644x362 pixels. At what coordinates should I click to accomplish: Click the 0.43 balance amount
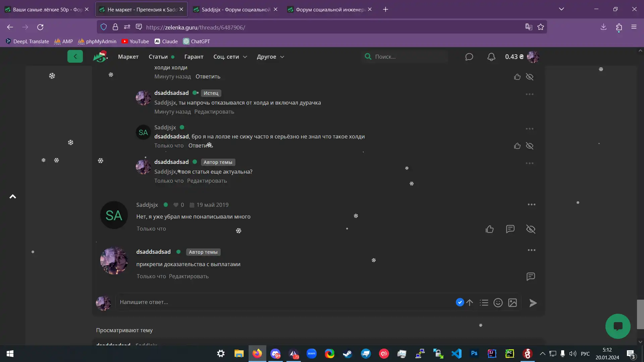tap(514, 57)
